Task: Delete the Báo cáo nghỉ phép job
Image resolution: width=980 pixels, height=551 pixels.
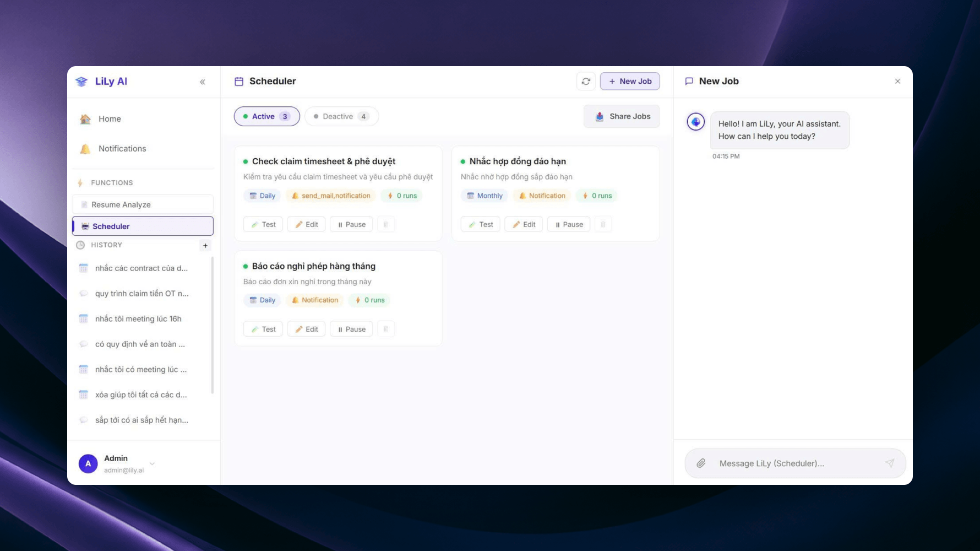Action: click(385, 329)
